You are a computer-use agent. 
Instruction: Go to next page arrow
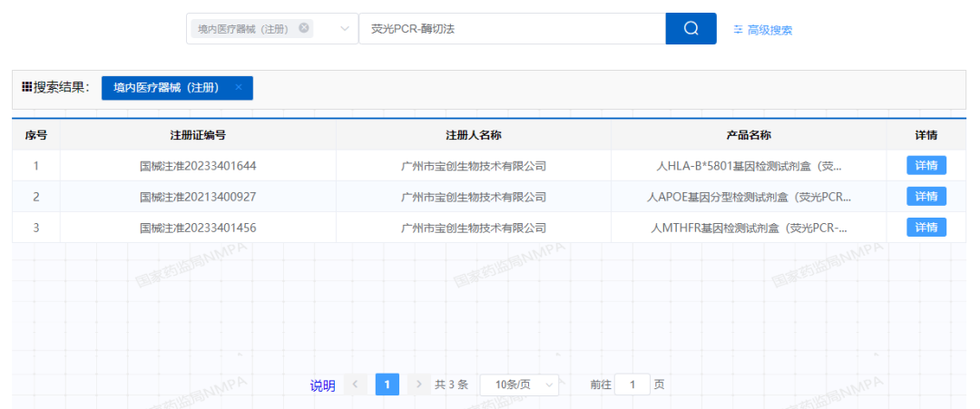pyautogui.click(x=418, y=385)
